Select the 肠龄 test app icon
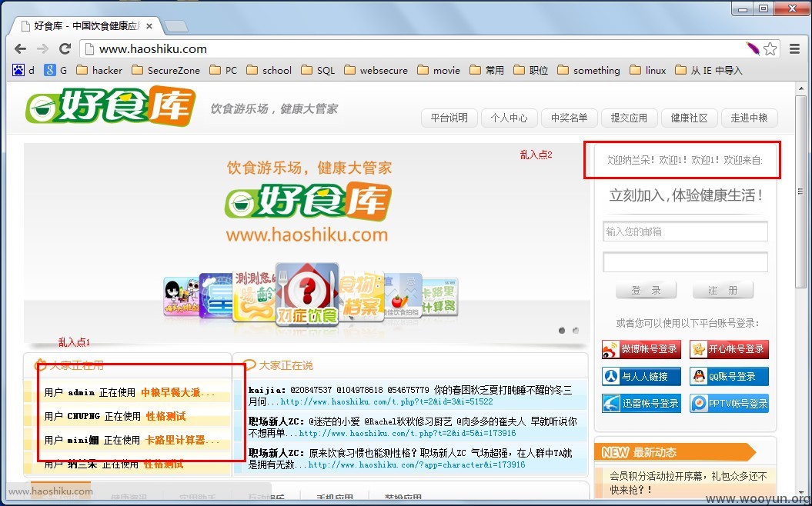812x506 pixels. 253,295
